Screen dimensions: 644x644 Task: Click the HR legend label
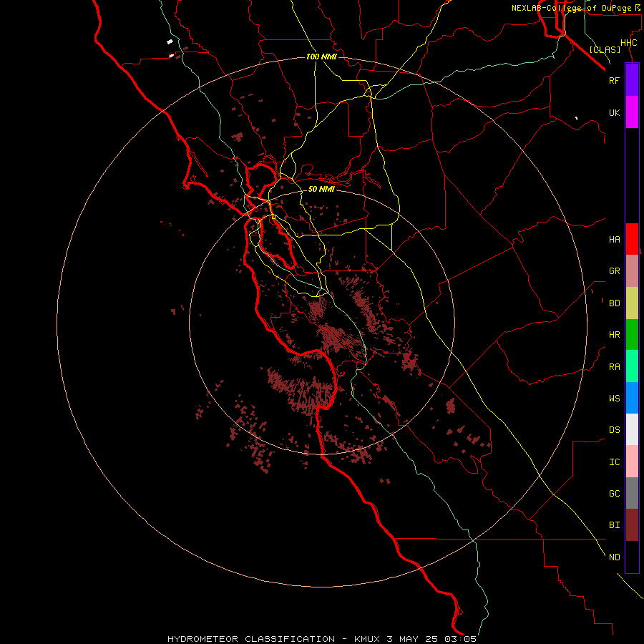[x=614, y=335]
